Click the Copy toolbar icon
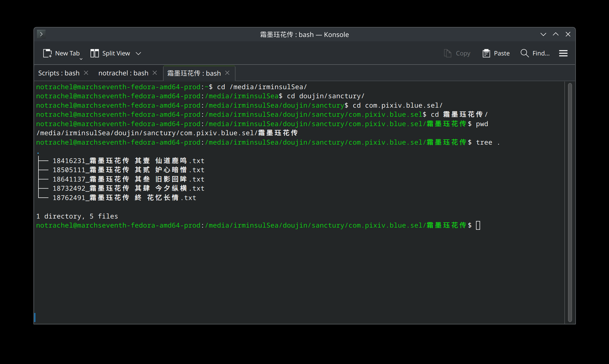Image resolution: width=609 pixels, height=364 pixels. click(x=447, y=53)
